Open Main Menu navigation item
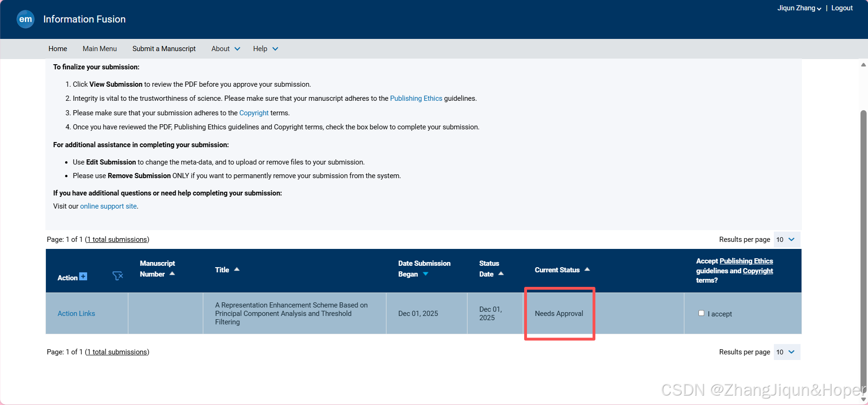 pos(100,49)
